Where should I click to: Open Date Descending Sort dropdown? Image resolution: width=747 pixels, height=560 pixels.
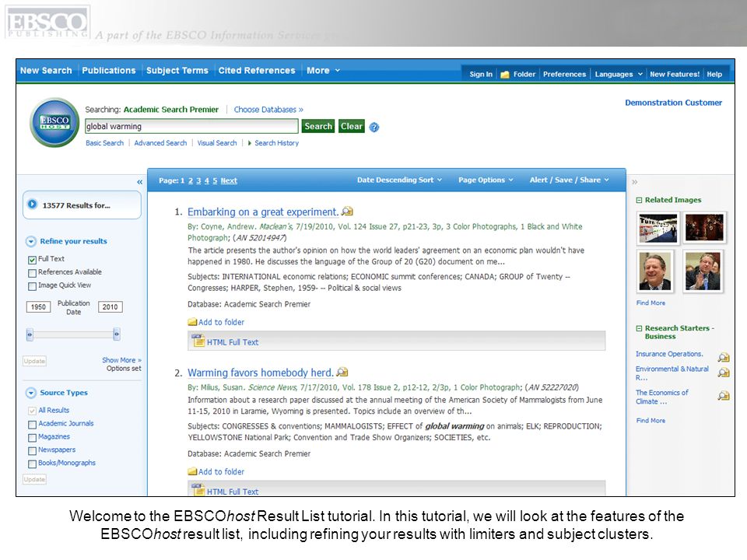coord(399,180)
